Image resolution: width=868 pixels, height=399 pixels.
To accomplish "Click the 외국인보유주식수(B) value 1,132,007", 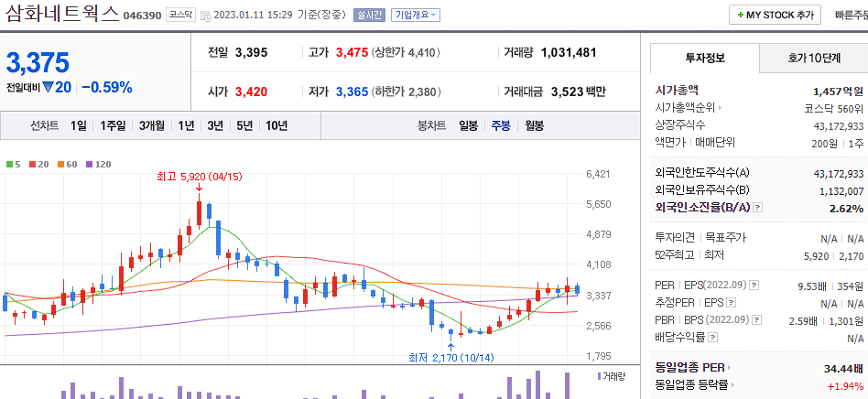I will click(841, 191).
